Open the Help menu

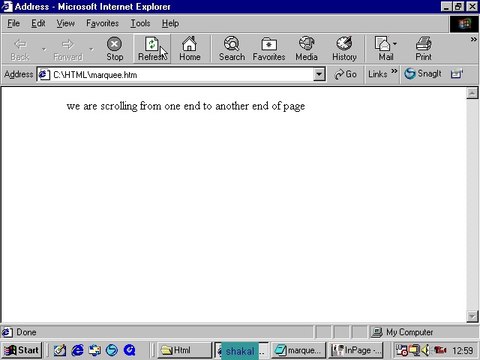(170, 23)
